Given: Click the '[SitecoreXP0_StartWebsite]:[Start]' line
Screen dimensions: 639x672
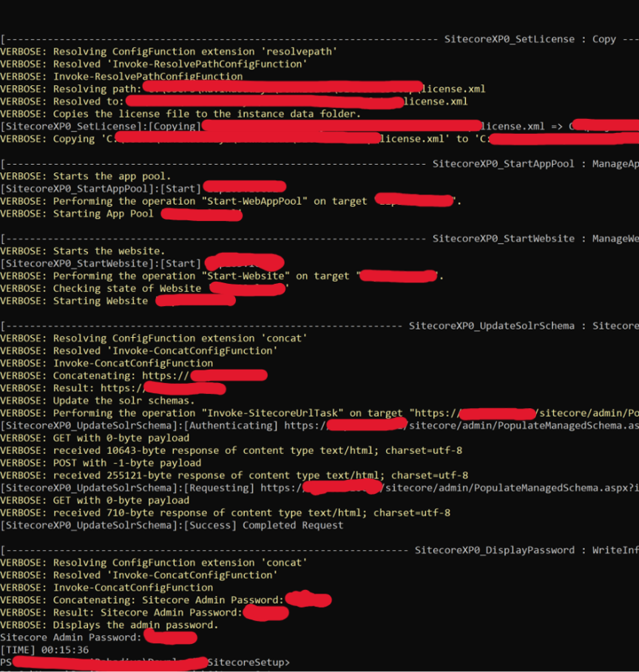Looking at the screenshot, I should click(x=142, y=262).
